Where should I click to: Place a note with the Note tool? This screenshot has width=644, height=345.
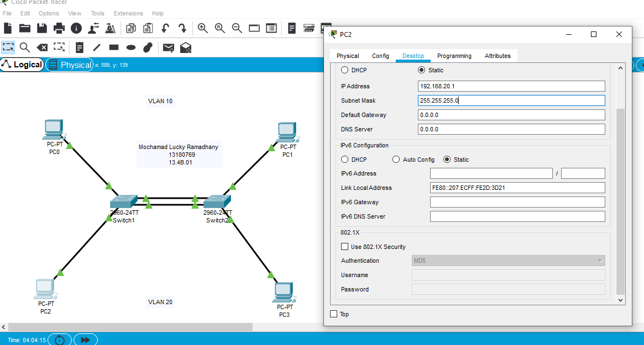tap(79, 47)
